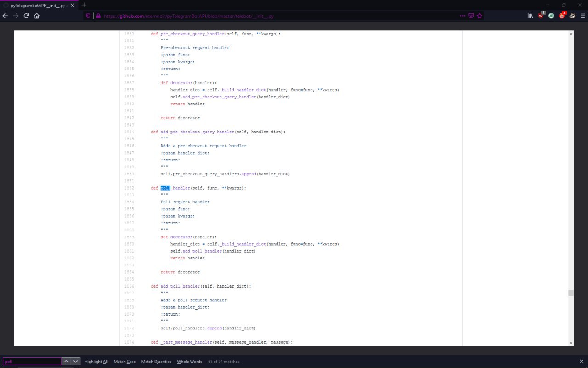Viewport: 588px width, 368px height.
Task: Click 'return decorator' on line 1842
Action: point(180,118)
